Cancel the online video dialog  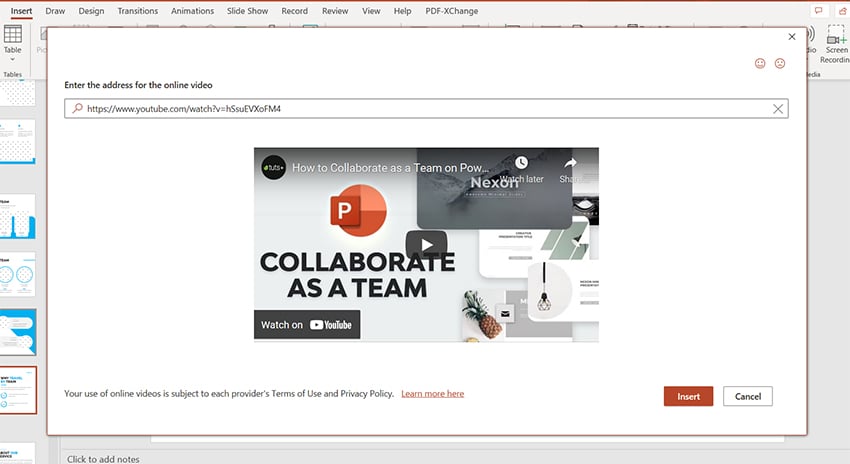748,397
